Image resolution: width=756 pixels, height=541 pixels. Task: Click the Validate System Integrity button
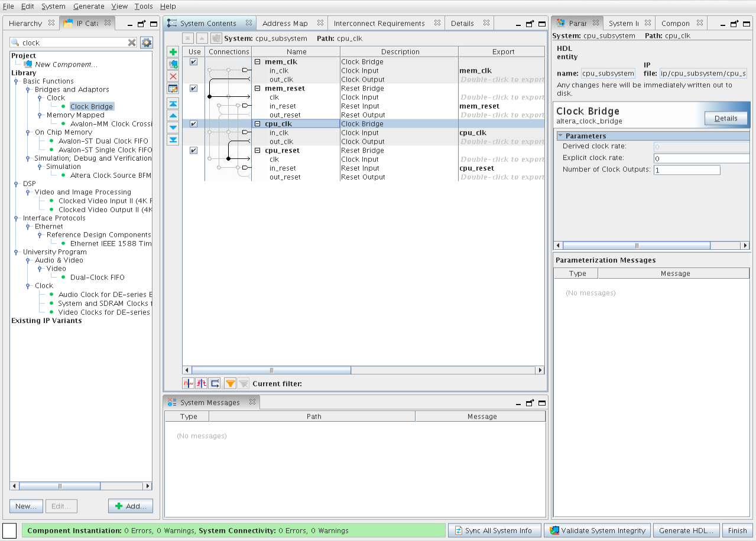coord(597,530)
